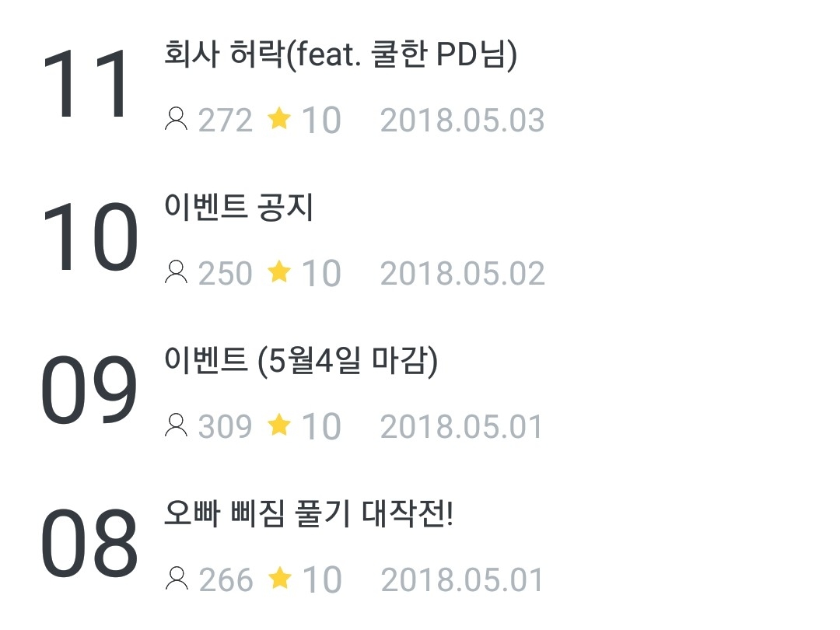Click the 2018.05.01 date on episode 09
Image resolution: width=840 pixels, height=630 pixels.
462,427
